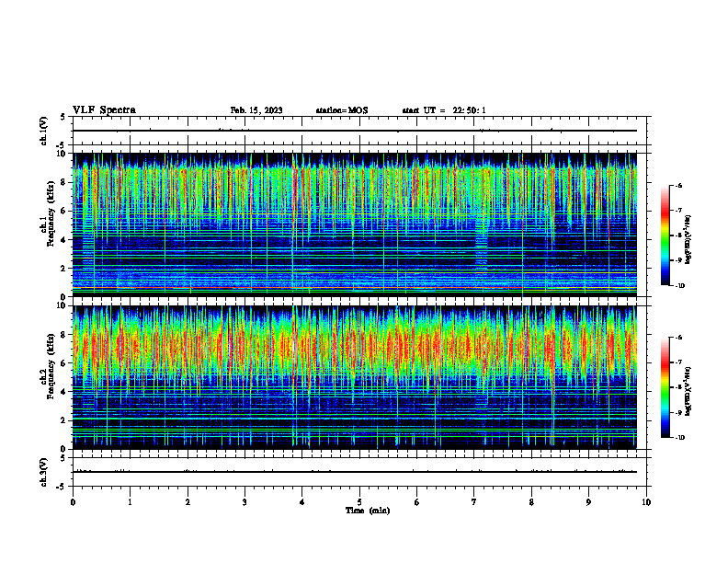
Task: Select the date label "Feb. 15, 2023"
Action: click(256, 110)
